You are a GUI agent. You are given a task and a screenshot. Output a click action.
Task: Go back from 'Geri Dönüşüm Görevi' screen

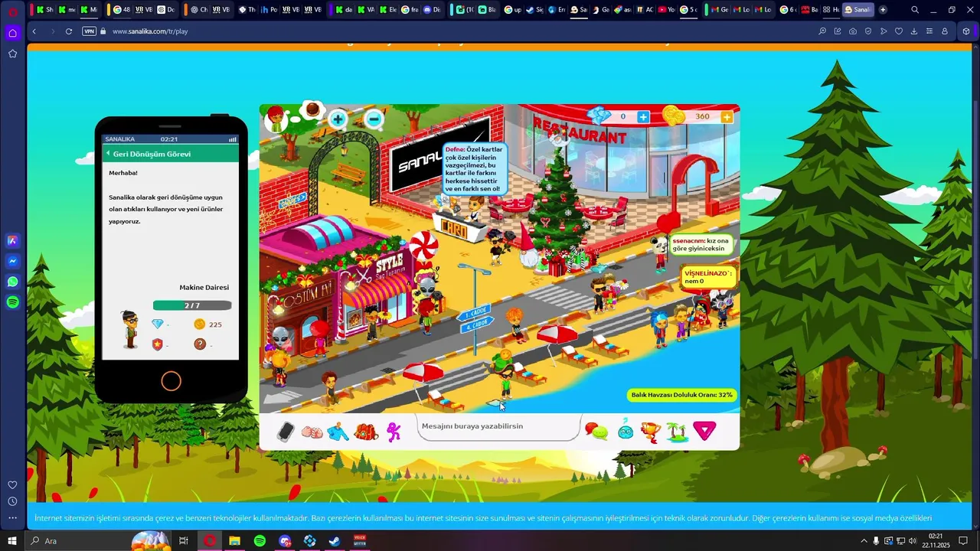(x=108, y=154)
